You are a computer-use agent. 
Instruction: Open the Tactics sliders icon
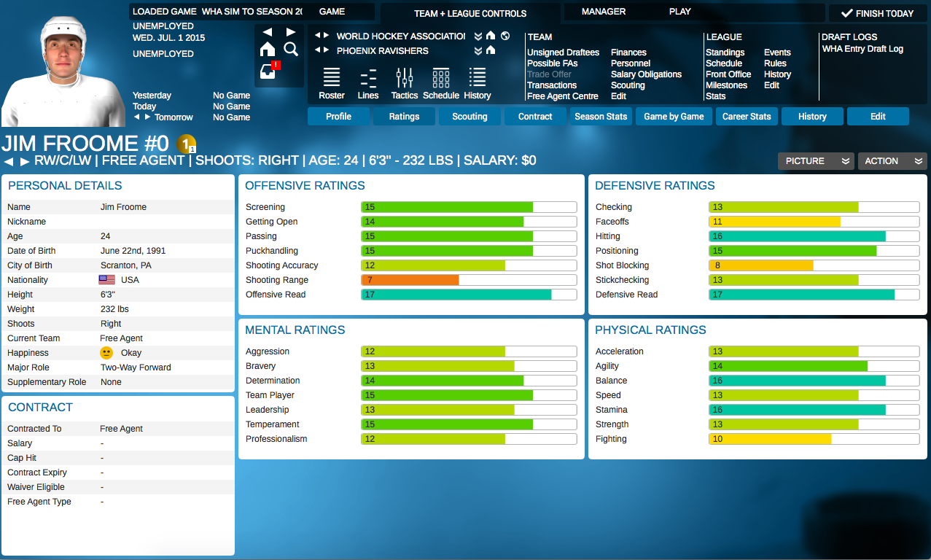(404, 83)
